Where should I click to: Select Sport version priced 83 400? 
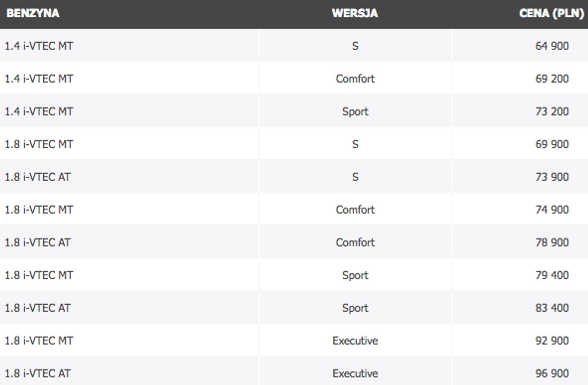[x=355, y=308]
